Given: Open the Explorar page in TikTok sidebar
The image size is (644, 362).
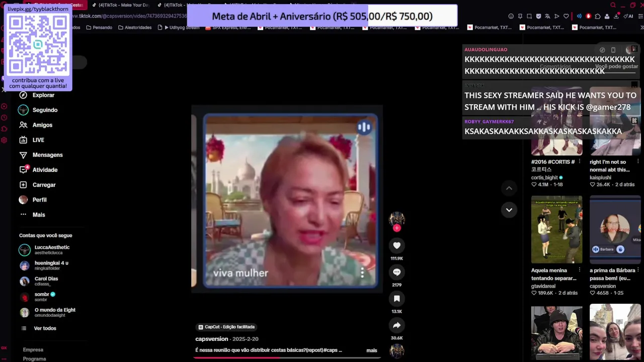Looking at the screenshot, I should click(x=36, y=95).
